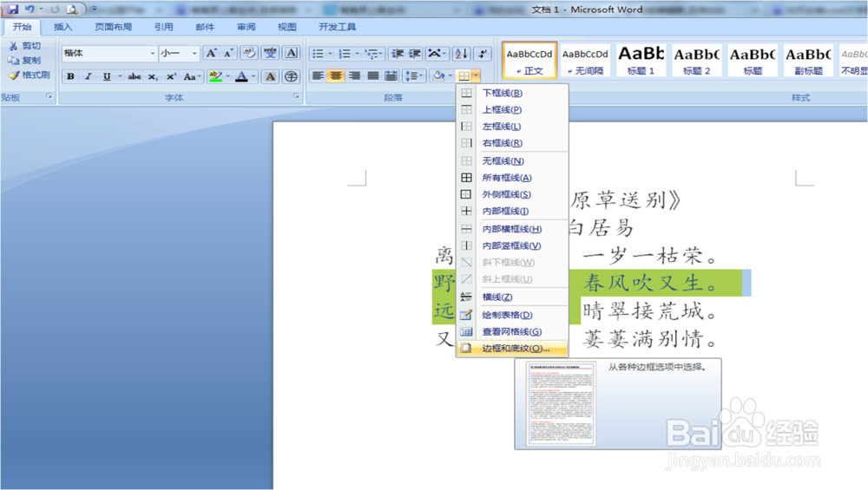
Task: Toggle subscript formatting
Action: click(x=153, y=76)
